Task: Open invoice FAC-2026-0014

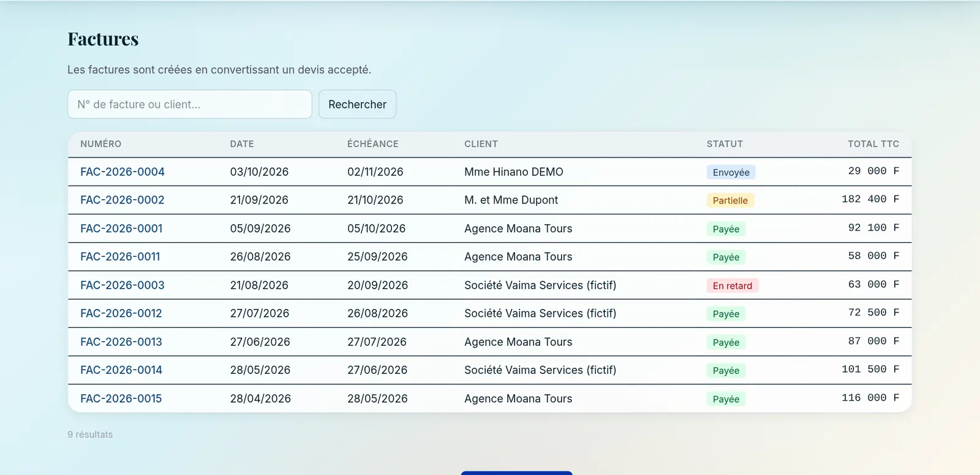Action: pos(121,370)
